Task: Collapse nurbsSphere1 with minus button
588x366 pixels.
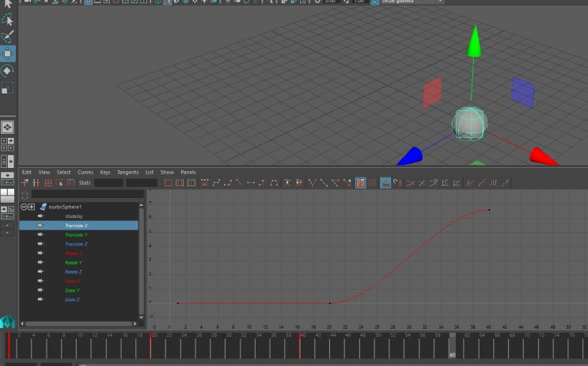Action: tap(24, 207)
